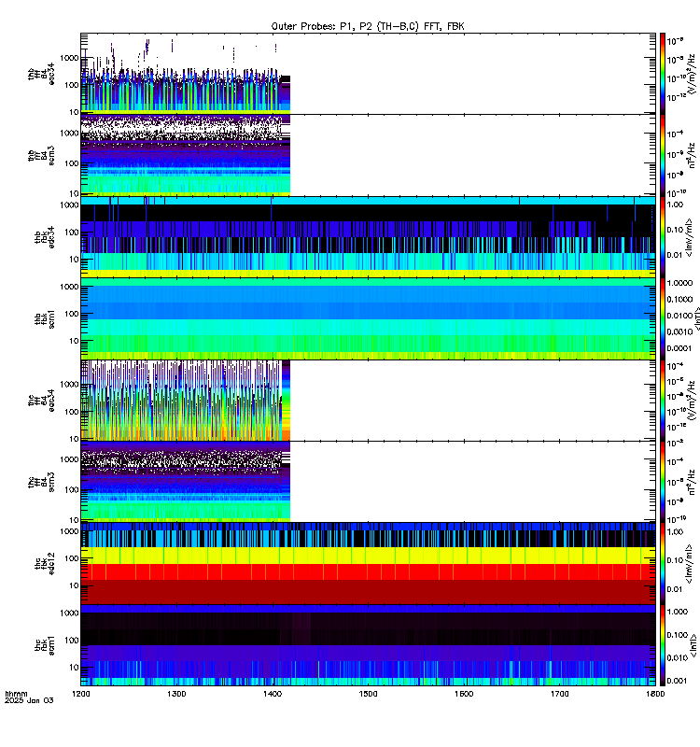Click inside the thb fbk edc34 spectrogram panel
The height and width of the screenshot is (747, 700).
368,237
